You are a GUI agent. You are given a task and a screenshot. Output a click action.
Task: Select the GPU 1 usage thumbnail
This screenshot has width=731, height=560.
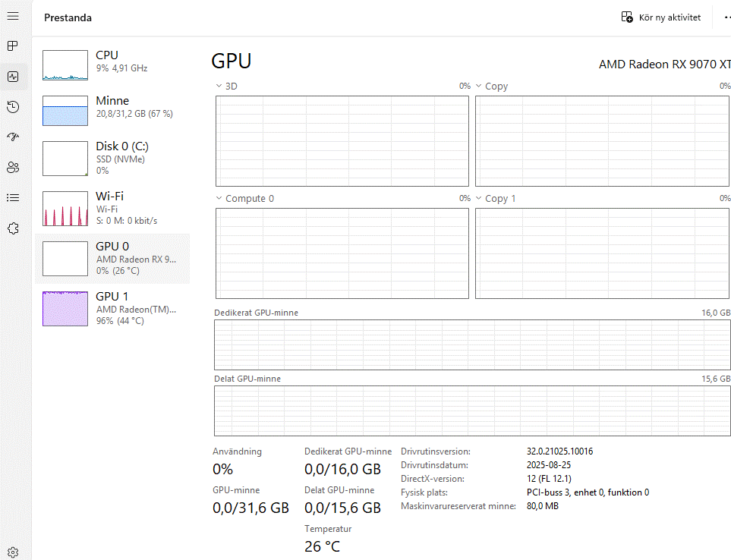pos(65,309)
